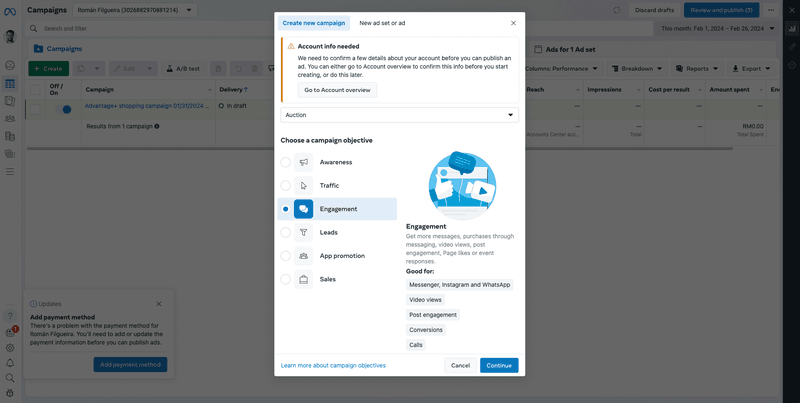Viewport: 800px width, 403px height.
Task: Click the Search and filter field
Action: [339, 29]
